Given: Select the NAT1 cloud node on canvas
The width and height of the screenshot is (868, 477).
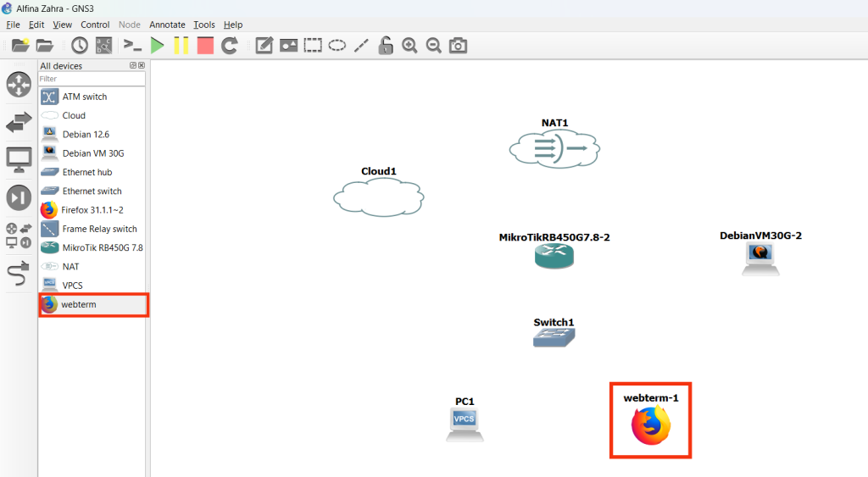Looking at the screenshot, I should click(555, 150).
